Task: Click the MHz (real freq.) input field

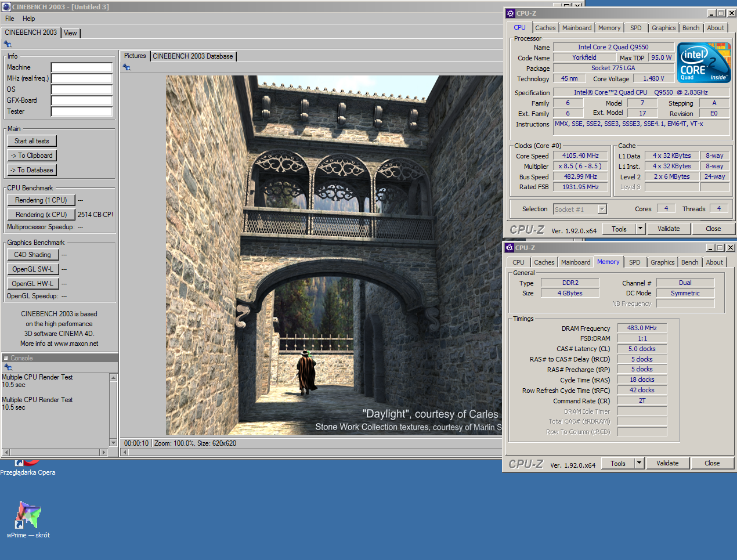Action: 82,78
